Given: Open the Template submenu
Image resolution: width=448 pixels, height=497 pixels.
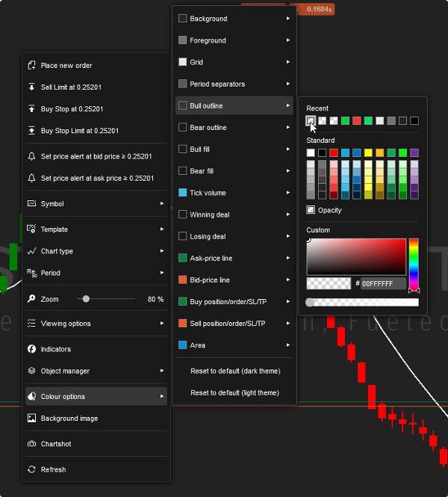Looking at the screenshot, I should (96, 229).
